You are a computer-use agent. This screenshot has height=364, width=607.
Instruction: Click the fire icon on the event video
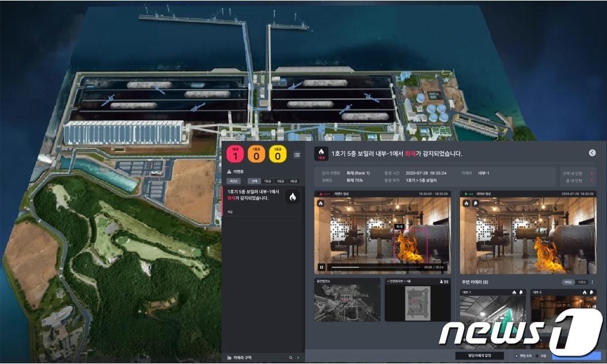(x=321, y=203)
